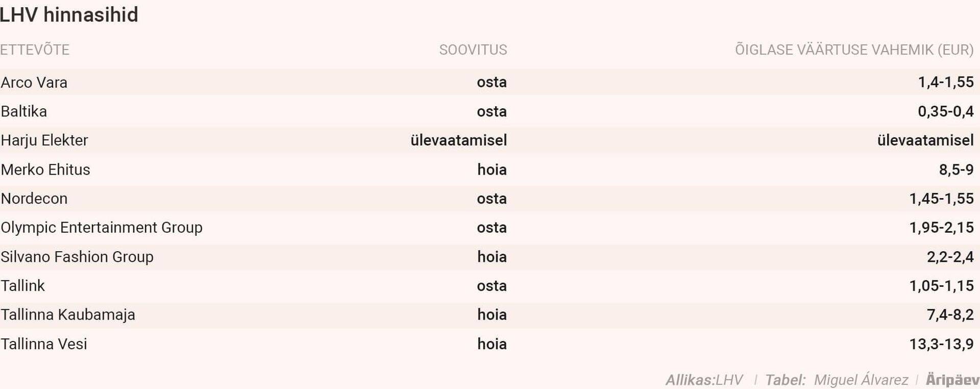Click the Tallinna Vesi company name

[x=44, y=344]
